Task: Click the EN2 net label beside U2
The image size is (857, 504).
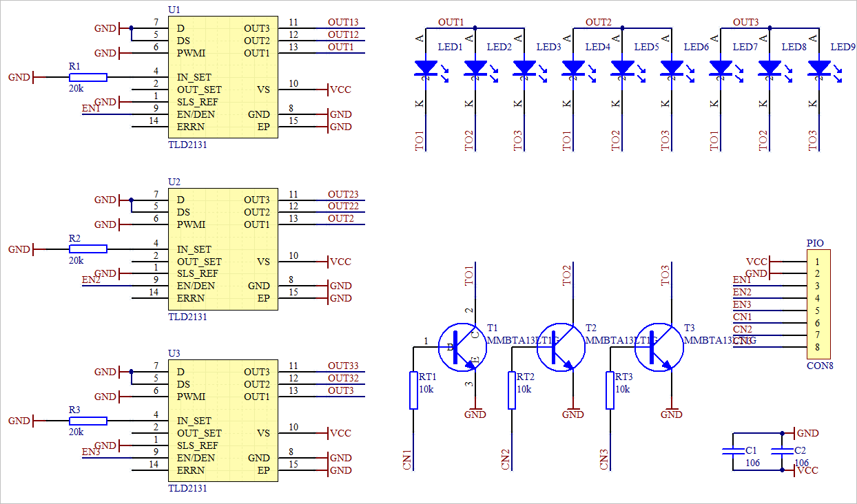Action: coord(91,280)
